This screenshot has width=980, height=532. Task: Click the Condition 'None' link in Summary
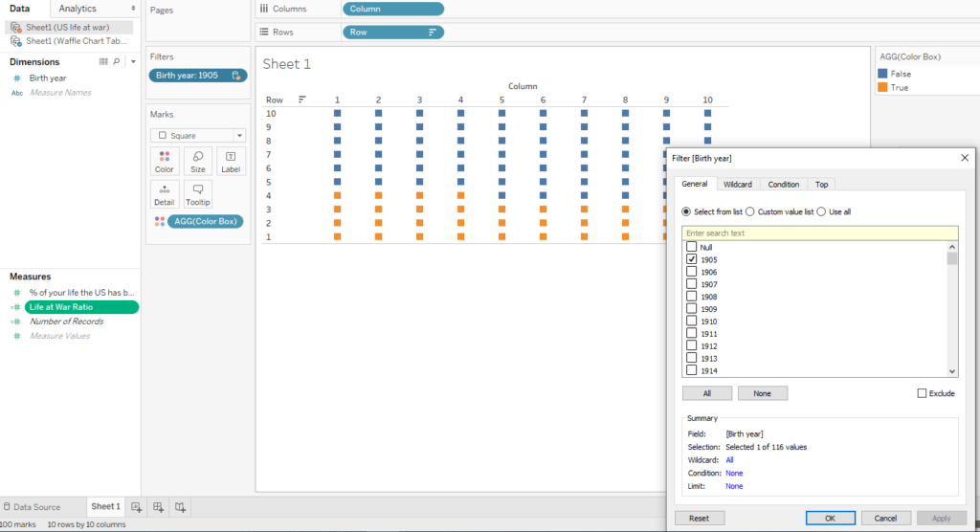pyautogui.click(x=734, y=474)
